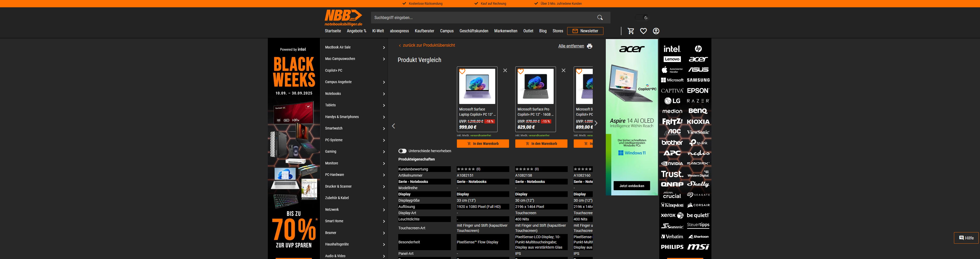Open Copilot+ PC sidebar category
The height and width of the screenshot is (259, 980).
click(x=334, y=71)
